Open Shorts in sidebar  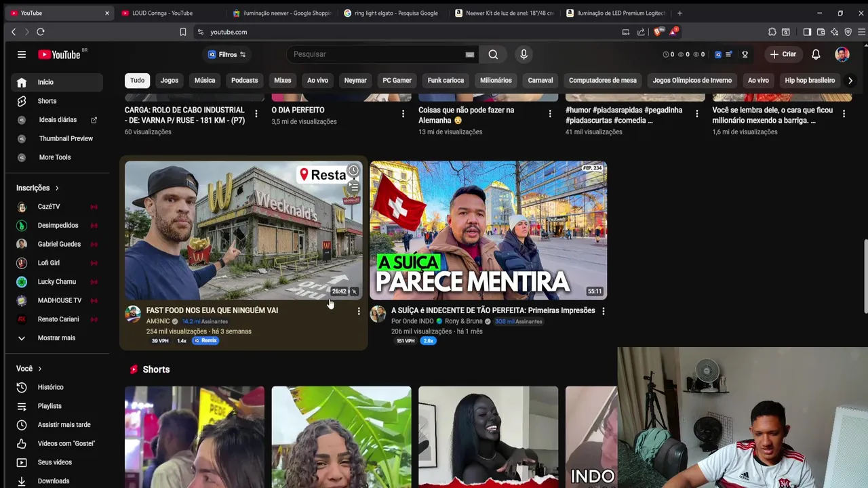pyautogui.click(x=57, y=101)
